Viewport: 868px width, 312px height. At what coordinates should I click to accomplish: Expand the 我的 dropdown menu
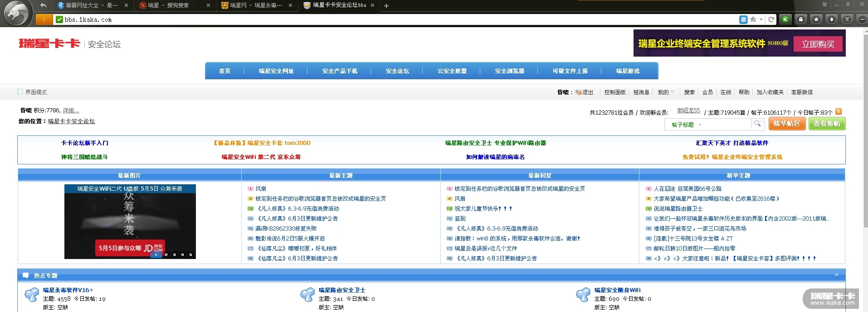pyautogui.click(x=666, y=92)
